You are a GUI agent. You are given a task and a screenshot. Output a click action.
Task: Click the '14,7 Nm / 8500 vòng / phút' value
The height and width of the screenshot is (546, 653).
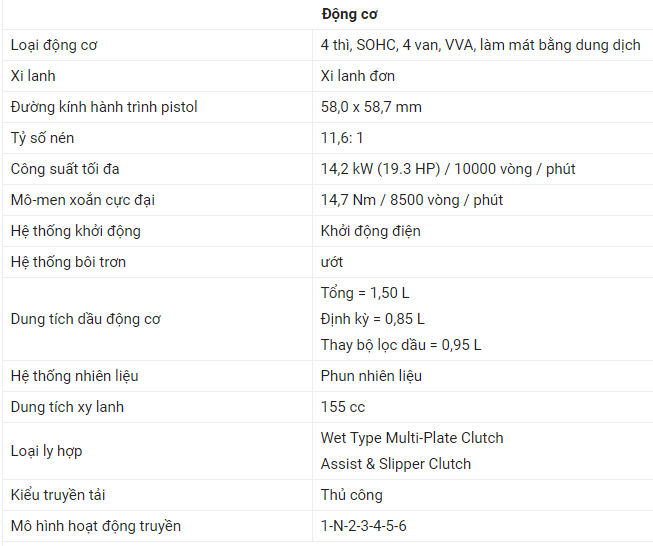(412, 200)
